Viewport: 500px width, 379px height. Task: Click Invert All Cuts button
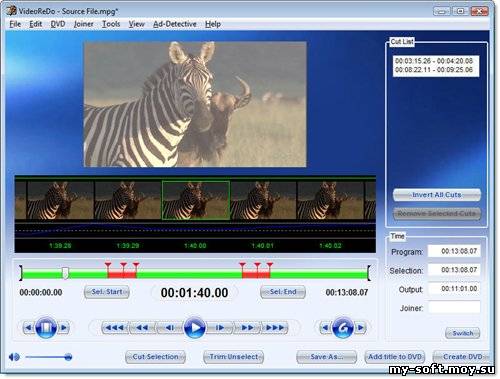[x=437, y=195]
